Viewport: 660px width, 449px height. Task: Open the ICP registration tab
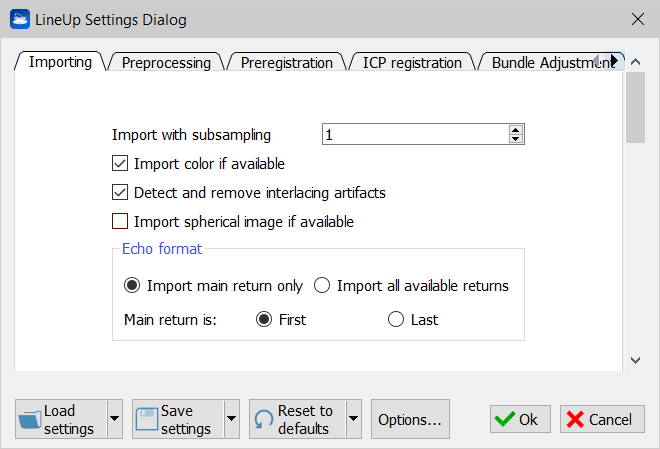(412, 62)
